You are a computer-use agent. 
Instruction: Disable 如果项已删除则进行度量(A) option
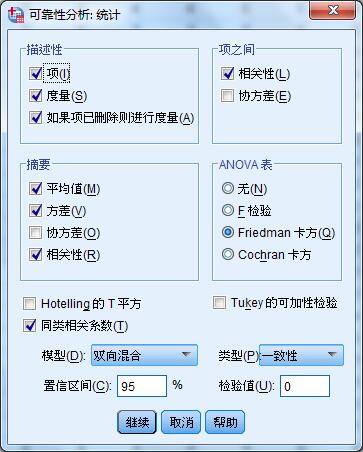(x=36, y=117)
